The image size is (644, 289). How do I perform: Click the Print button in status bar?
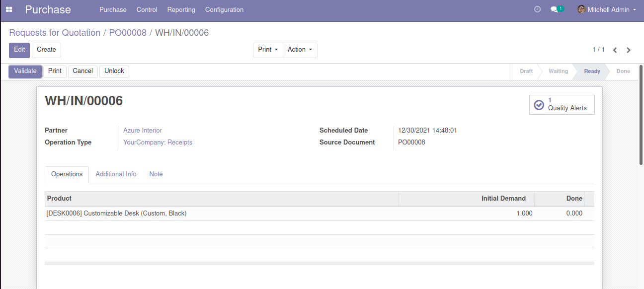pyautogui.click(x=55, y=71)
